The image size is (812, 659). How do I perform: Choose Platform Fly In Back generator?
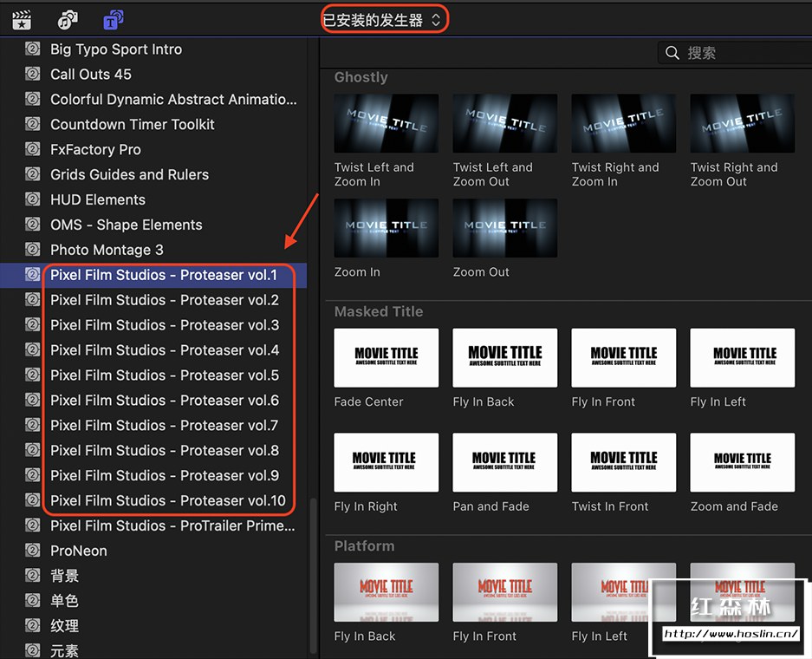(387, 592)
